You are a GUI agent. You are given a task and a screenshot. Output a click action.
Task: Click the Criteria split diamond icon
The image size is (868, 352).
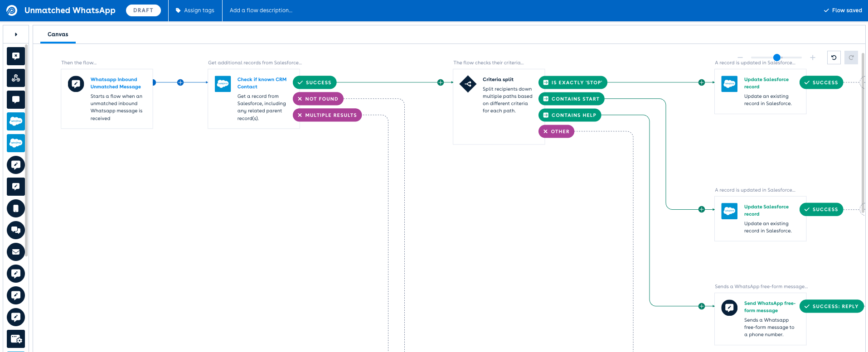(468, 84)
